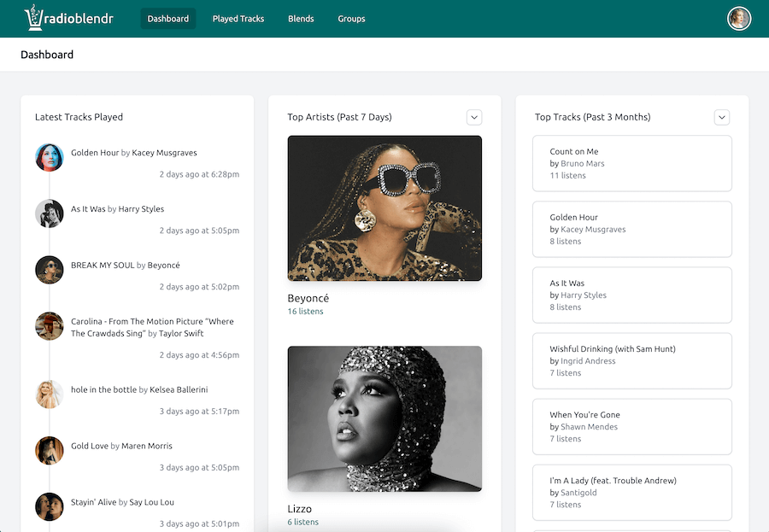Image resolution: width=769 pixels, height=532 pixels.
Task: Select Groups in the top navigation bar
Action: coord(351,17)
